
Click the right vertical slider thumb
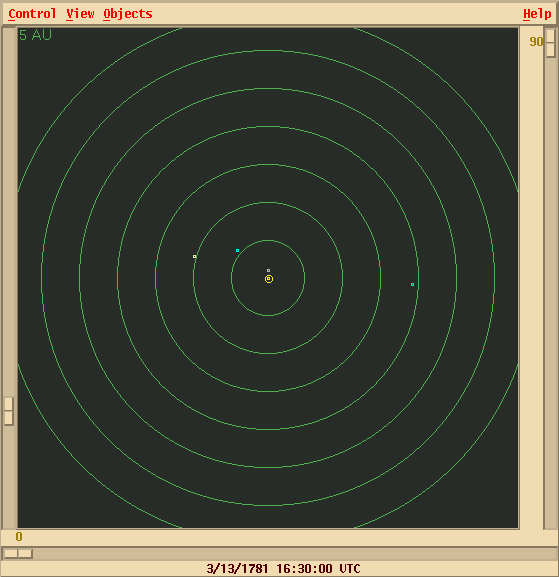click(551, 43)
